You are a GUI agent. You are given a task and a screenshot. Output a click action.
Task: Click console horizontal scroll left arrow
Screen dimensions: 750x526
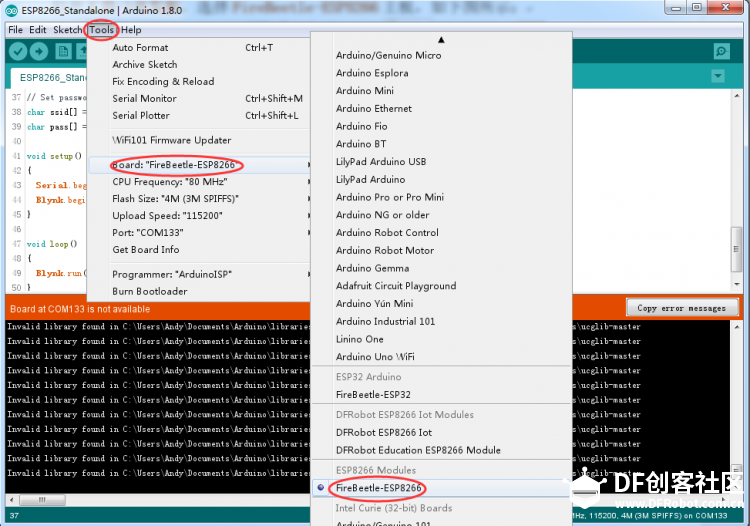click(11, 500)
